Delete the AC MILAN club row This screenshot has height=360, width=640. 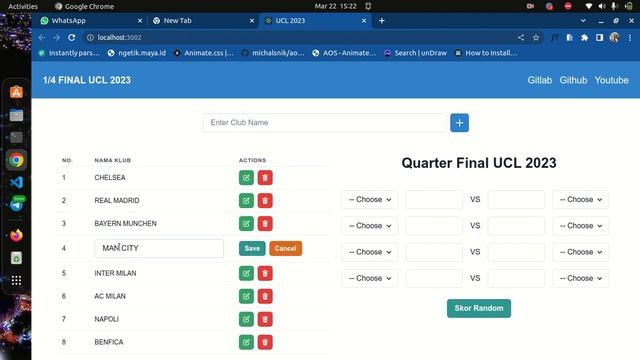point(265,296)
